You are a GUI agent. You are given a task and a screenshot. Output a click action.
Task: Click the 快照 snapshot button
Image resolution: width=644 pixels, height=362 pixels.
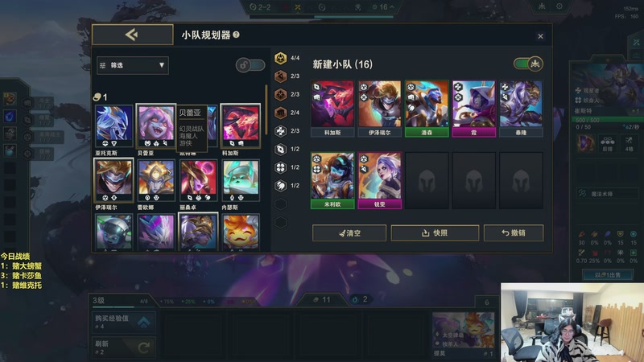(435, 232)
